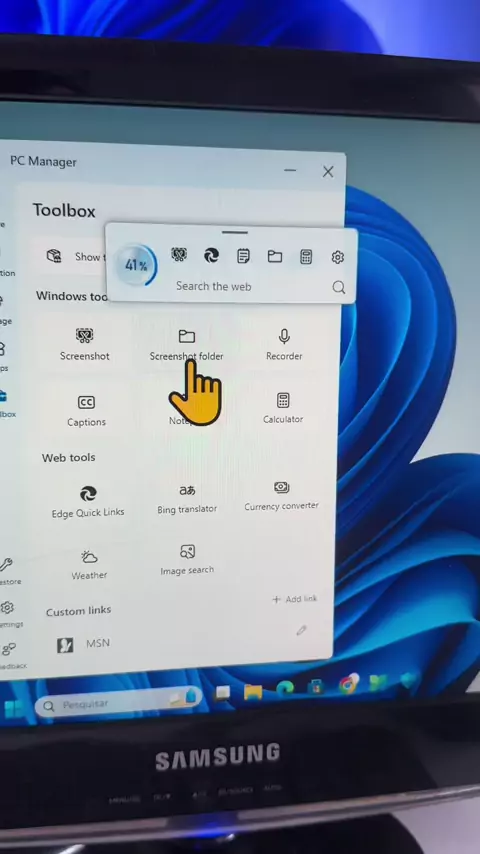480x854 pixels.
Task: Click the floating toolbar drag handle
Action: pos(235,233)
